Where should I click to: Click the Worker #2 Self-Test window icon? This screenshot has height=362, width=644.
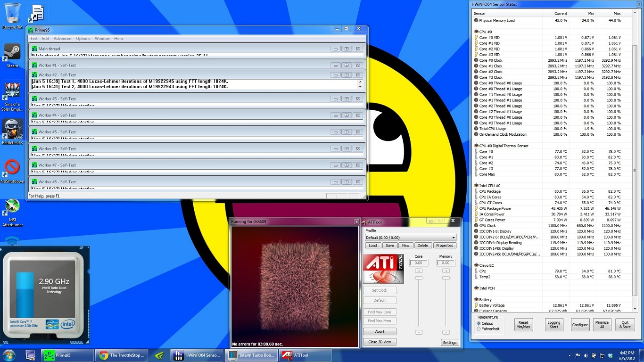tap(34, 74)
